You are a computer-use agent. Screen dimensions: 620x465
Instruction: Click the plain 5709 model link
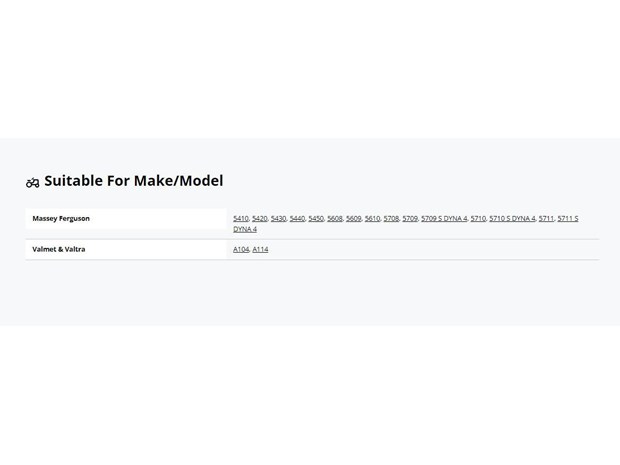410,219
